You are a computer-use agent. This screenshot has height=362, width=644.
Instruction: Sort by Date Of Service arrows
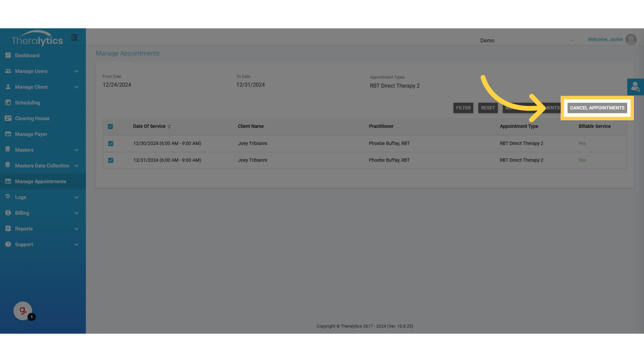click(169, 127)
